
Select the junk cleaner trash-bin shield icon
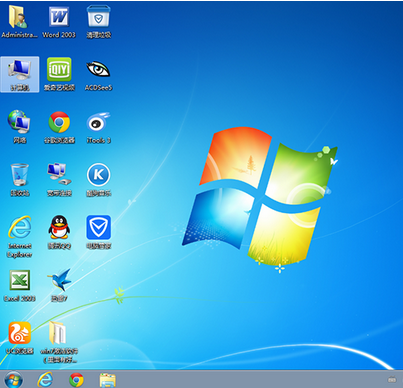click(x=99, y=22)
